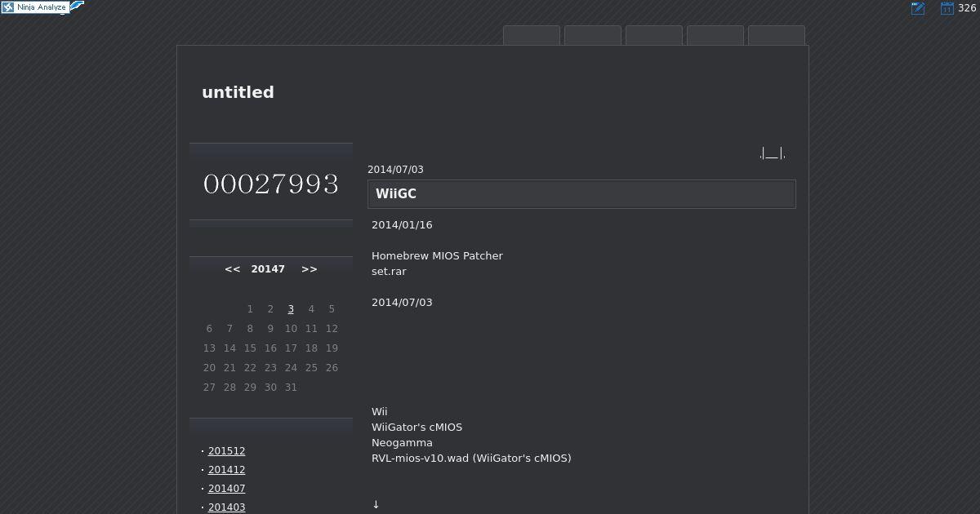Open the 201512 archive link
980x514 pixels.
(x=226, y=451)
